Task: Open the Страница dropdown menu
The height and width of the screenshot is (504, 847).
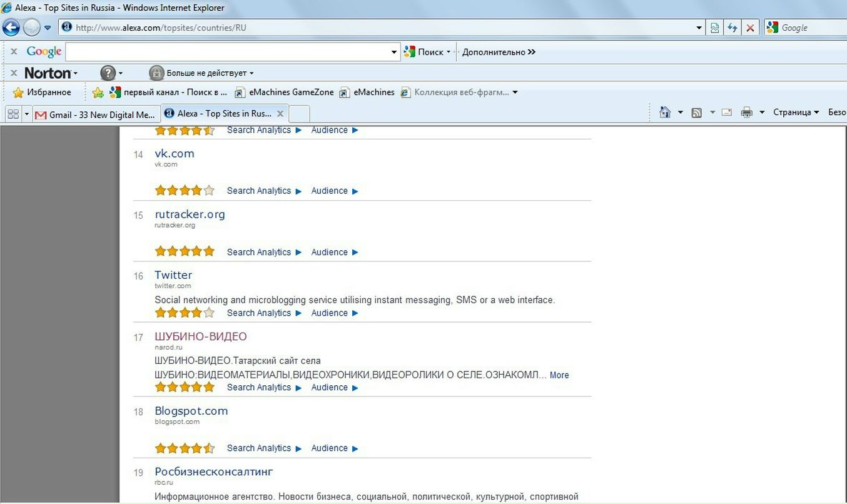Action: (796, 113)
